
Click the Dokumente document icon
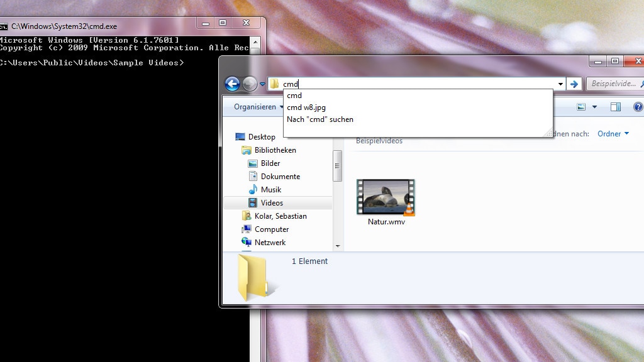coord(253,177)
